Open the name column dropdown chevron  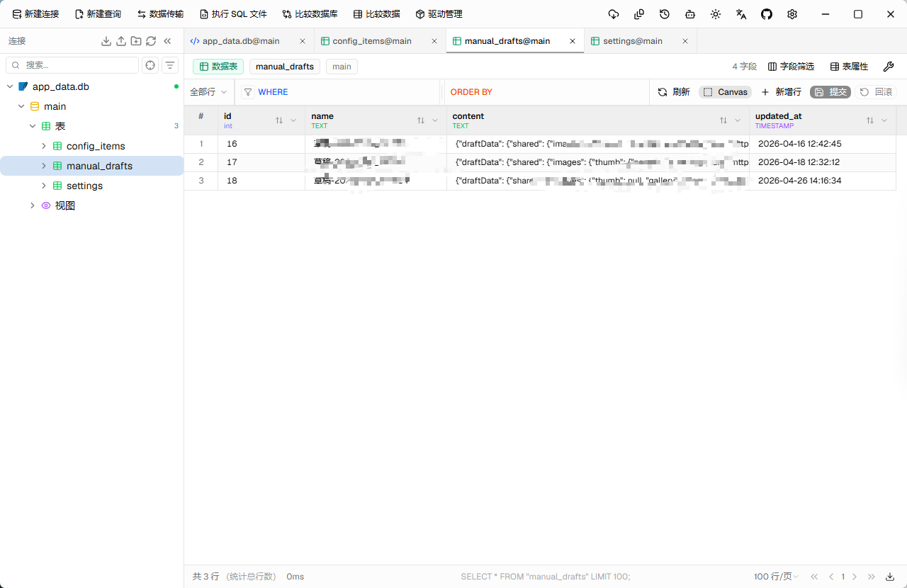(x=435, y=120)
